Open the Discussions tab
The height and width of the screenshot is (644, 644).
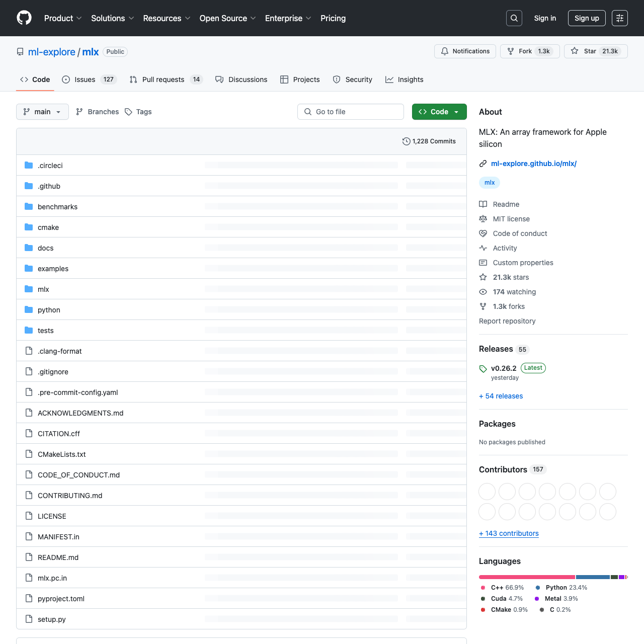point(241,79)
